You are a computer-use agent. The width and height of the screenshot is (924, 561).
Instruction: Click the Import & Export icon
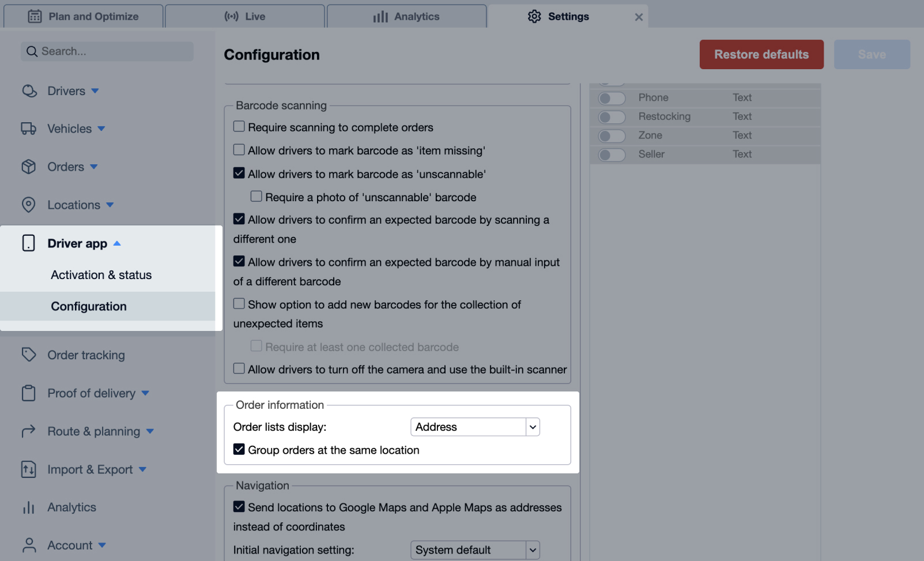pyautogui.click(x=29, y=469)
